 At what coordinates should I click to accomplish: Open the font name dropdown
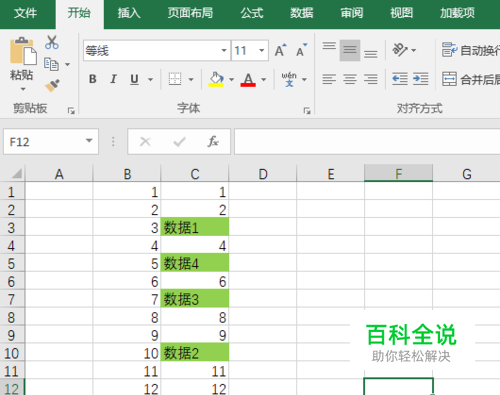[224, 50]
